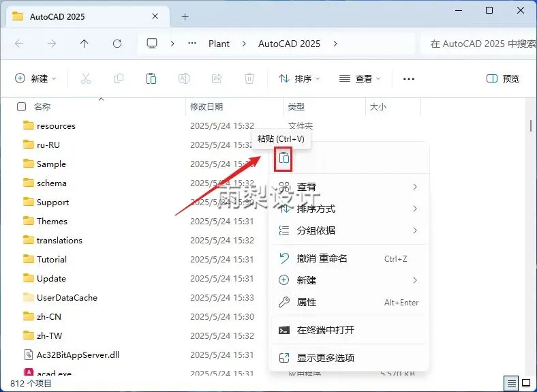Viewport: 537px width, 392px height.
Task: Go back with the left arrow
Action: click(x=19, y=44)
